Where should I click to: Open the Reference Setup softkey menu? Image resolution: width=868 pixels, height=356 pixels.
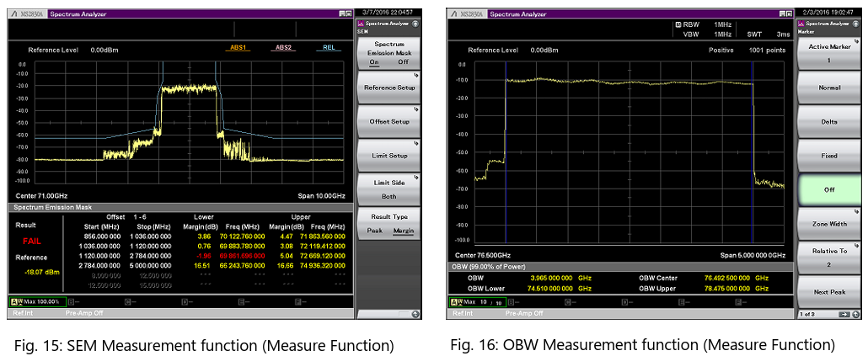point(389,88)
